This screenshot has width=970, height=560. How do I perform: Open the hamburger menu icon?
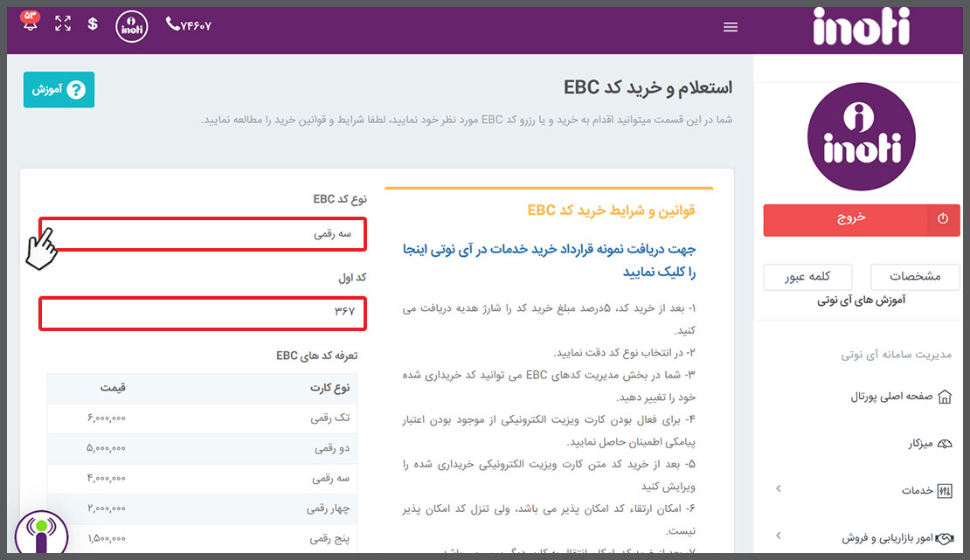click(x=731, y=27)
